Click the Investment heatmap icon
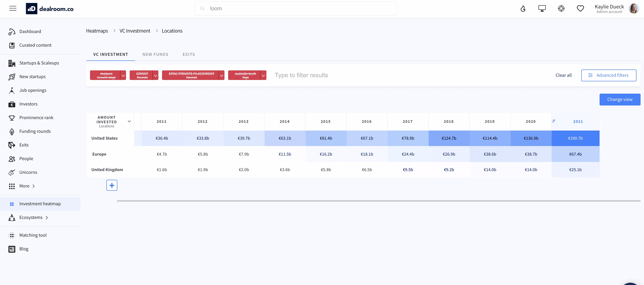The image size is (644, 285). tap(12, 204)
